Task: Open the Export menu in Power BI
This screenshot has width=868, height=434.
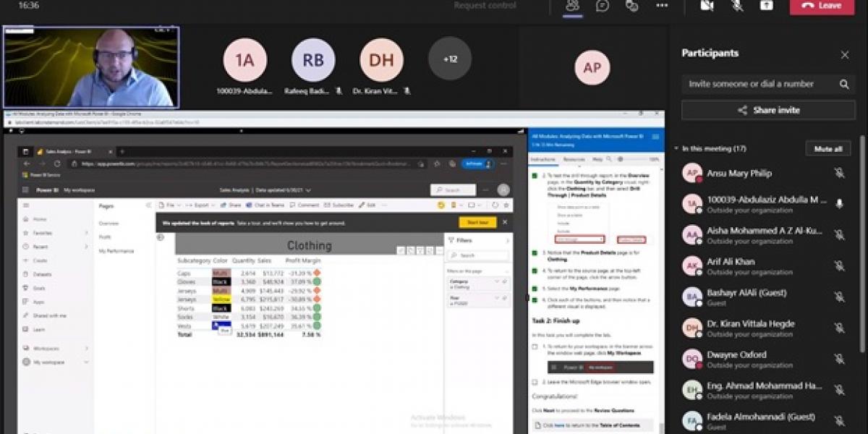Action: [199, 205]
